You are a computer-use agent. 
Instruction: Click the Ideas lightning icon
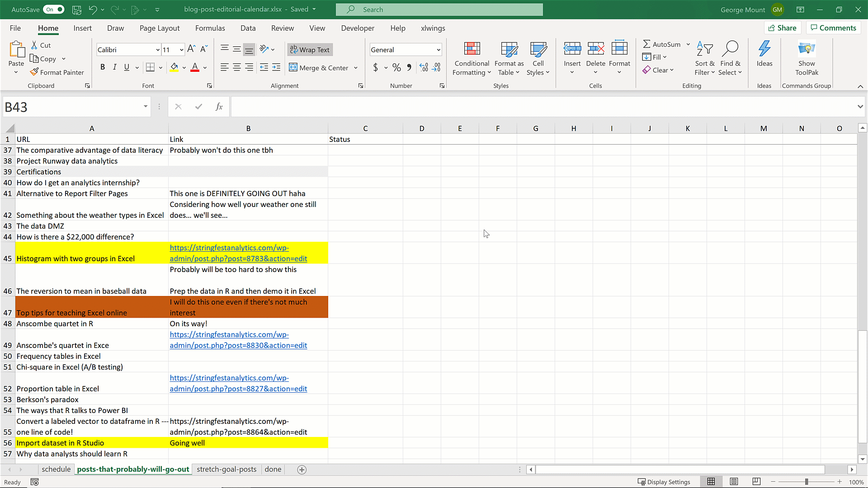click(764, 49)
